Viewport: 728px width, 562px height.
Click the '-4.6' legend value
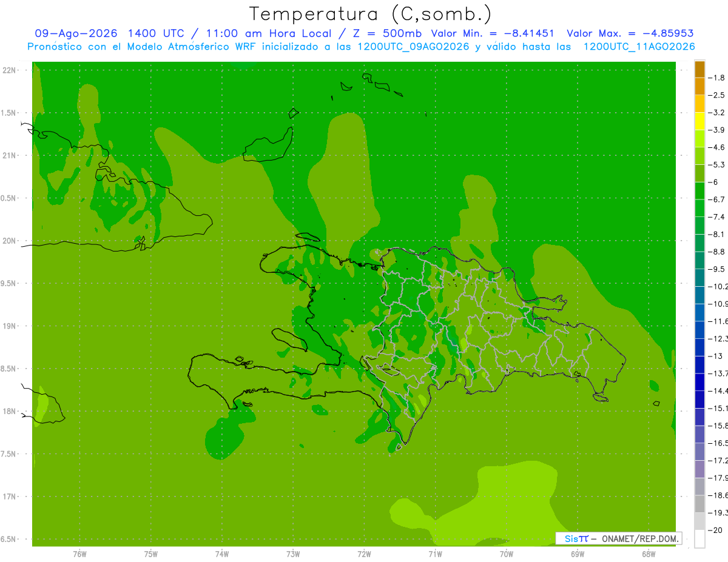pos(717,147)
